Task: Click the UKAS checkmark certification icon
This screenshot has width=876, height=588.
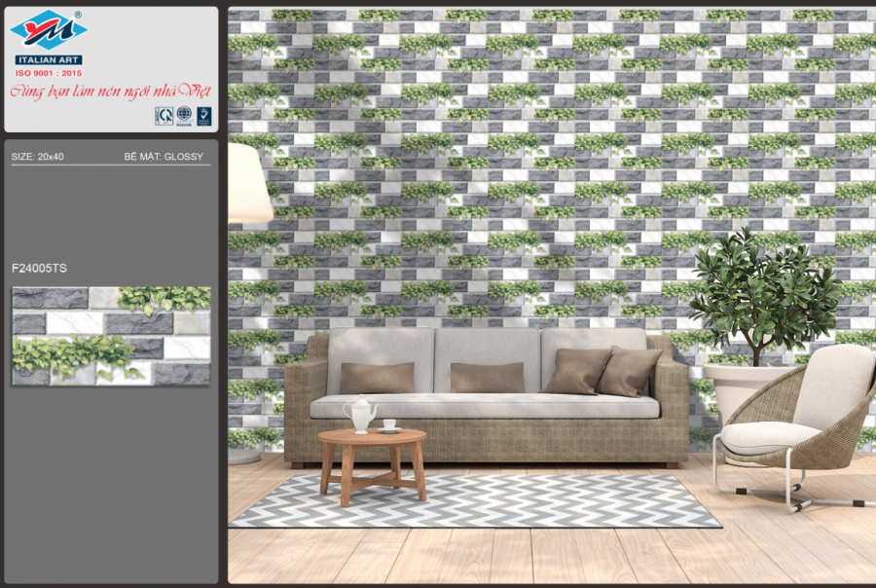Action: (204, 116)
